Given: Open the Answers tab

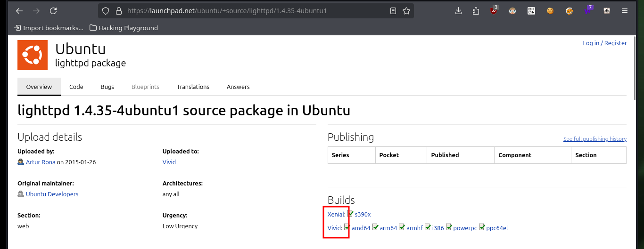Looking at the screenshot, I should click(x=238, y=87).
